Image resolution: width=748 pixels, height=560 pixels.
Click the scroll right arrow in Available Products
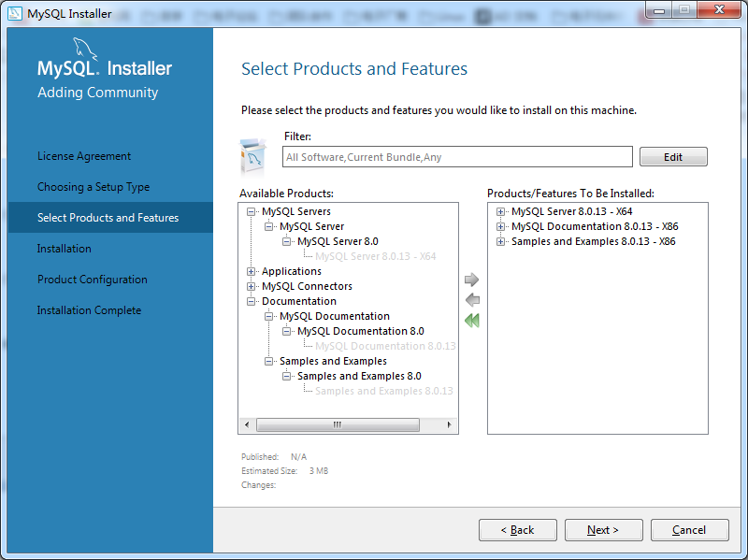[449, 424]
